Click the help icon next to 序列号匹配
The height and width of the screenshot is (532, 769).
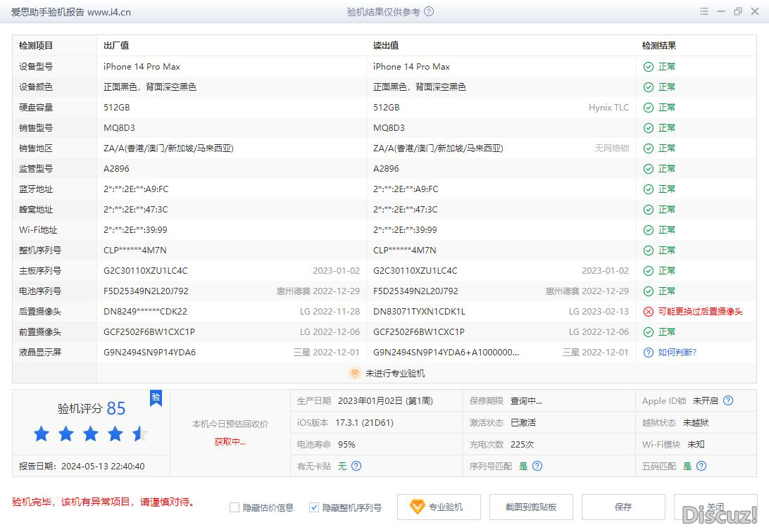(537, 466)
